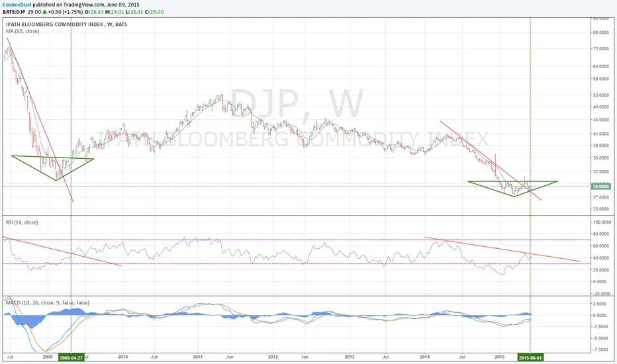Viewport: 617px width, 364px height.
Task: Click the 2.5000 MACD axis label
Action: point(601,304)
